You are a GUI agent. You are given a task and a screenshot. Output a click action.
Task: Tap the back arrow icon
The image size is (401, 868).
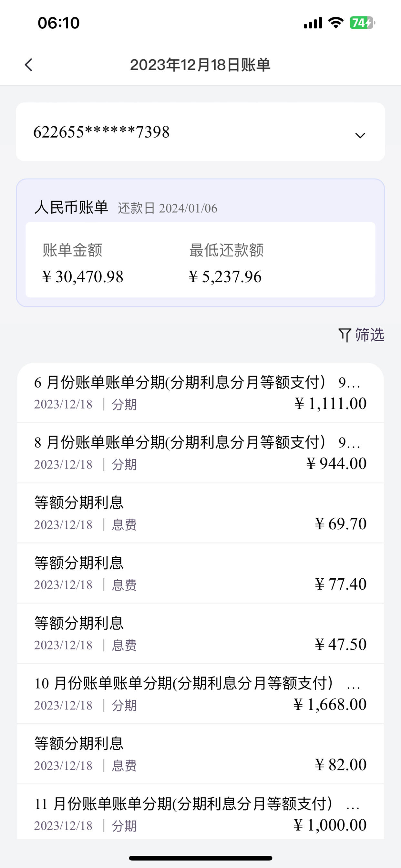coord(29,65)
